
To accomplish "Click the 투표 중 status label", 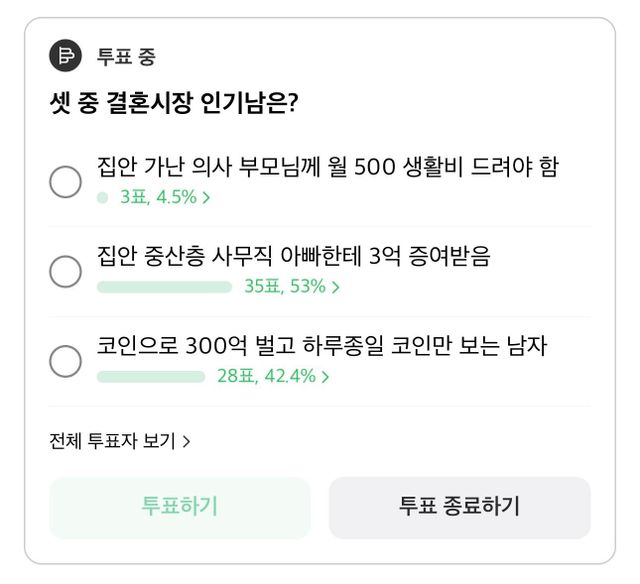I will 126,57.
